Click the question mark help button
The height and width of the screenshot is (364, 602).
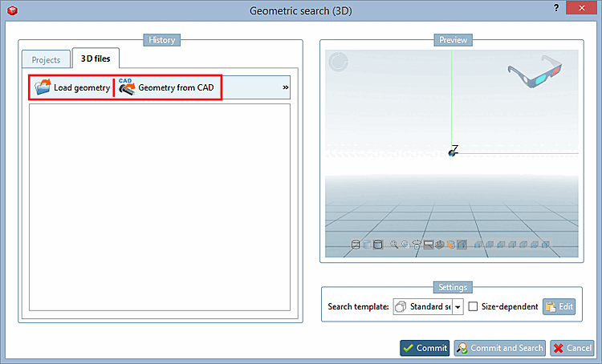pos(556,8)
